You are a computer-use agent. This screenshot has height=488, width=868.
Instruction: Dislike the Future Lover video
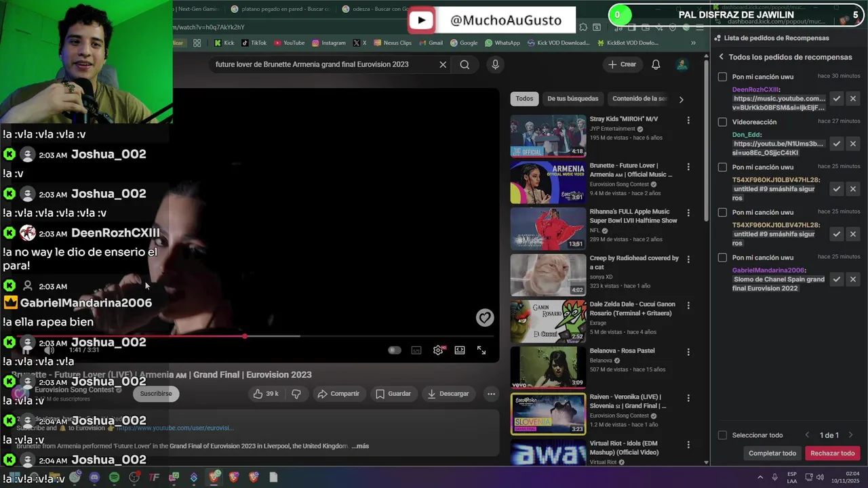point(296,394)
